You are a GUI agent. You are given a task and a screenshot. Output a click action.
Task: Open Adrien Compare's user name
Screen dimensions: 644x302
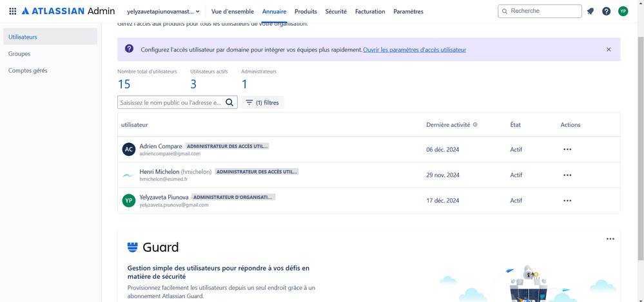[161, 146]
